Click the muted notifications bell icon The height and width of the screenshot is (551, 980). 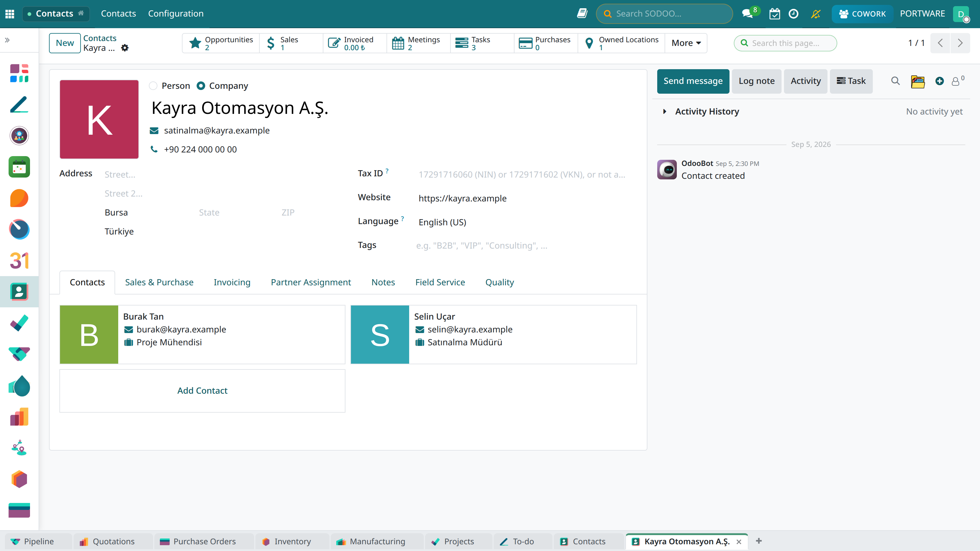(816, 14)
